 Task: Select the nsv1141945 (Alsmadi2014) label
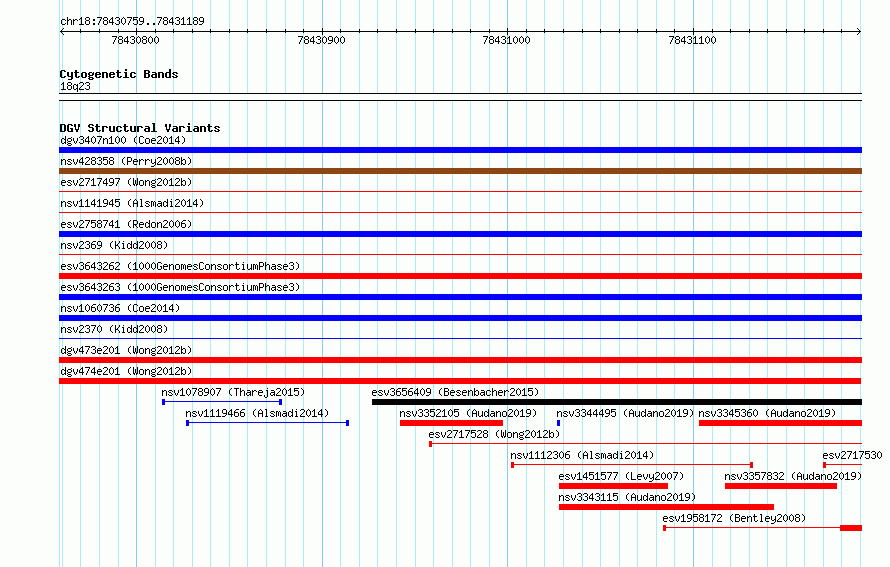click(x=132, y=203)
